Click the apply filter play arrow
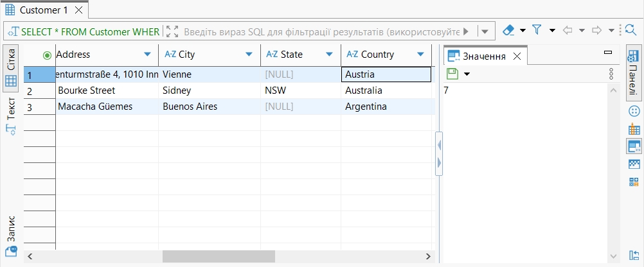This screenshot has height=267, width=644. pos(466,31)
